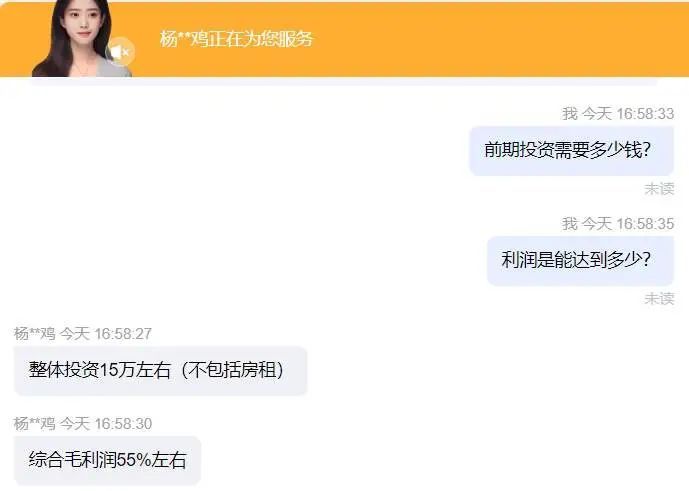Viewport: 689px width, 491px height.
Task: Click the 16:58:30 timestamp on agent reply
Action: tap(123, 424)
